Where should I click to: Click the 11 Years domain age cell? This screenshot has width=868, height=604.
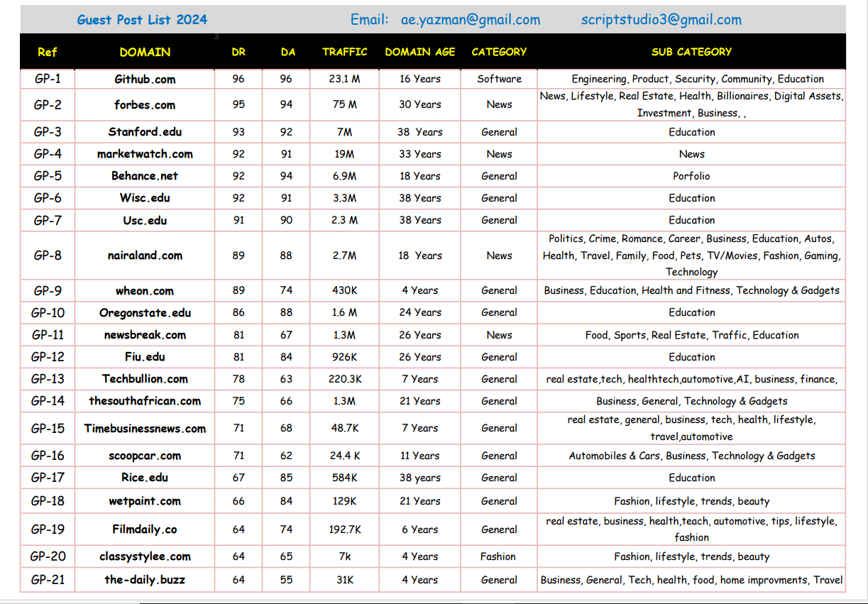420,456
